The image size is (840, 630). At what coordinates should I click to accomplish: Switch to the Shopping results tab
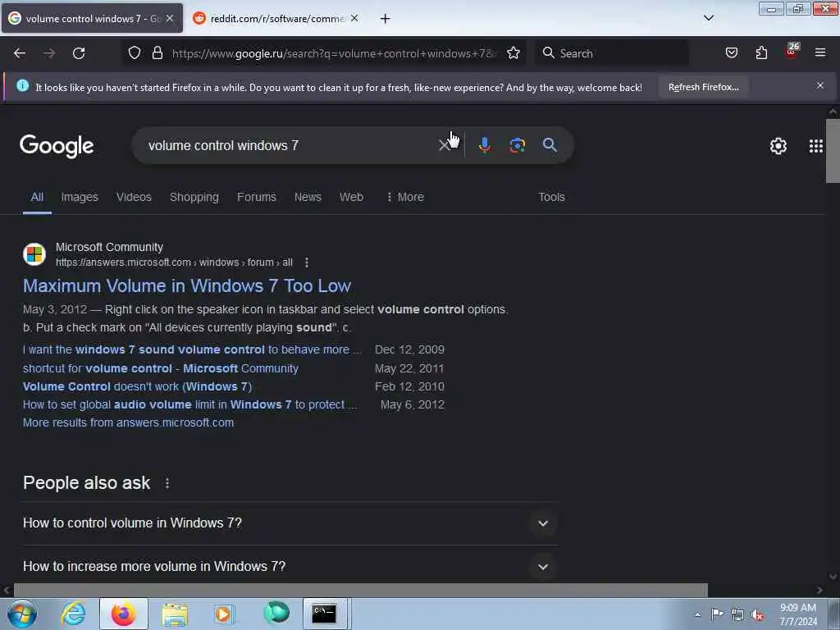[194, 197]
